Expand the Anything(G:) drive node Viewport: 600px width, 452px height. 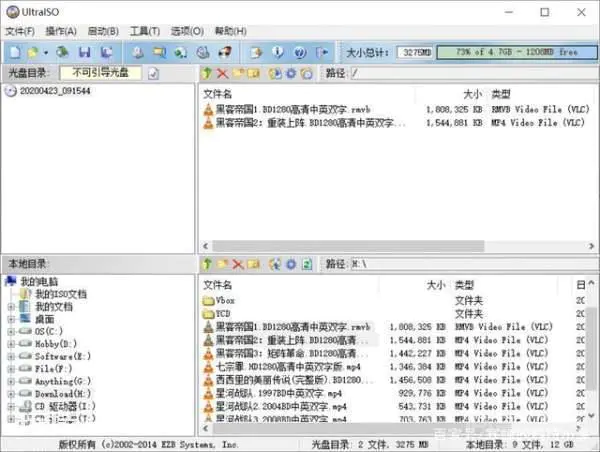11,381
